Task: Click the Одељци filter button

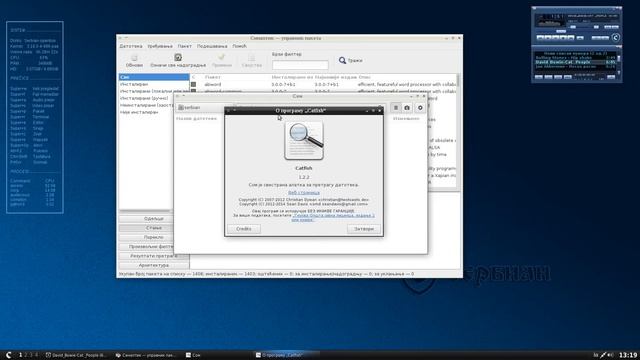Action: [x=154, y=219]
